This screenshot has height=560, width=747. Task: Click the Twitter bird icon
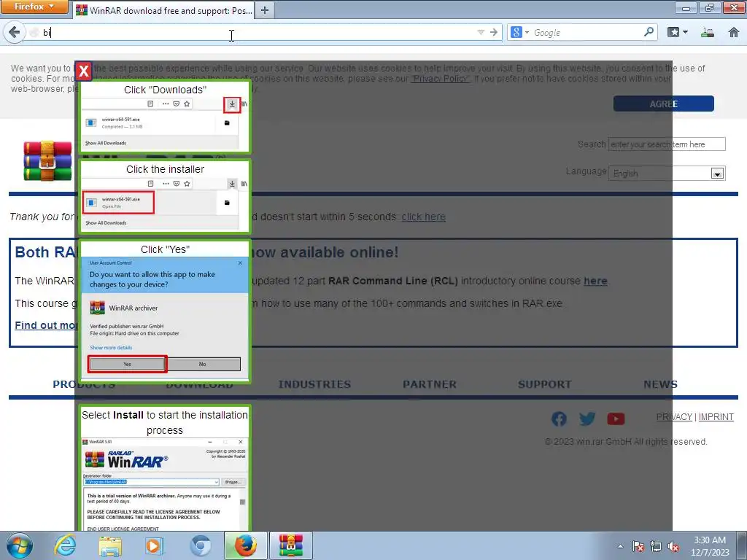[587, 419]
